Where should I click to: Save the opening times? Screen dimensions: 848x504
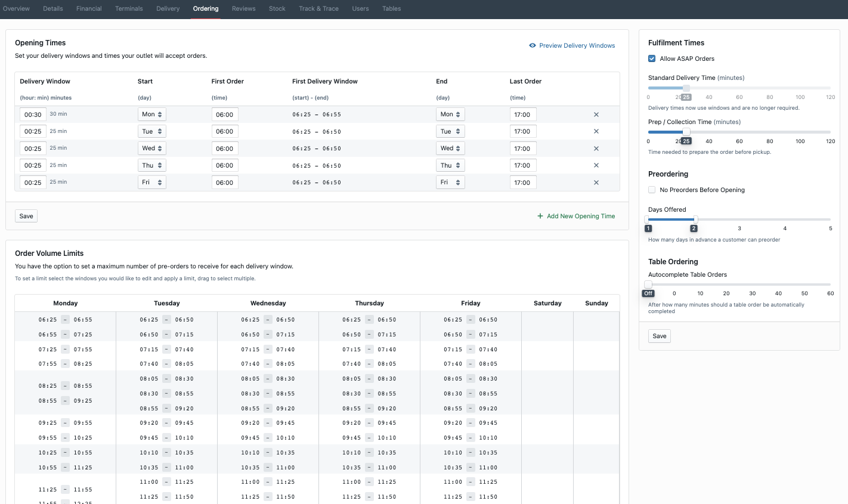[x=26, y=216]
